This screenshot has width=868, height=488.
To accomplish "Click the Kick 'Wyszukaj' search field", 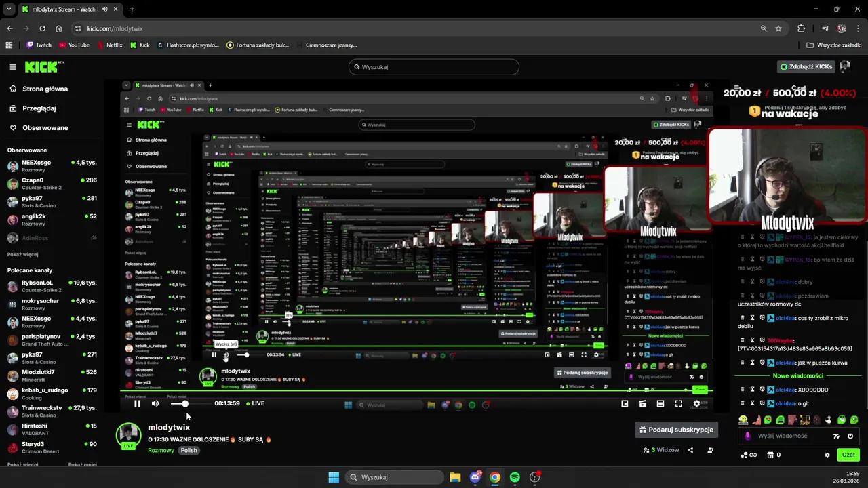I will [434, 67].
